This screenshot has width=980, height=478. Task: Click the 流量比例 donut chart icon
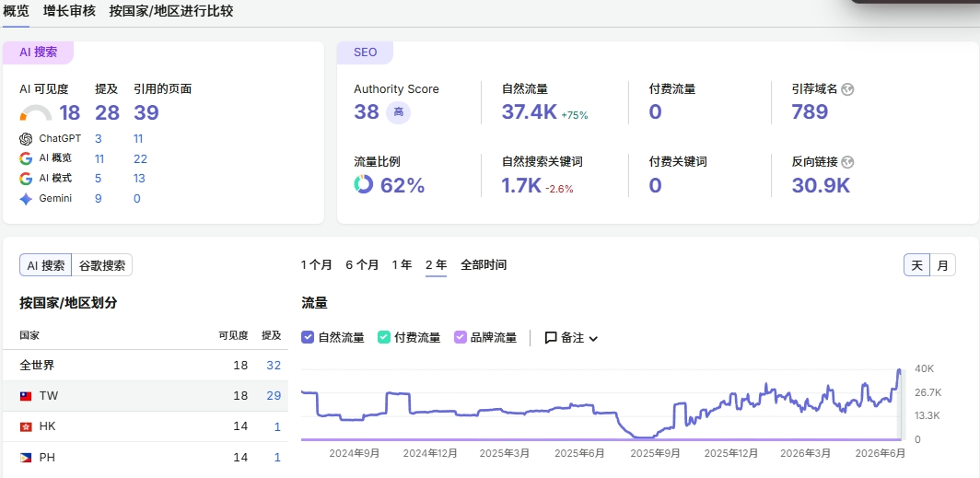(x=363, y=184)
